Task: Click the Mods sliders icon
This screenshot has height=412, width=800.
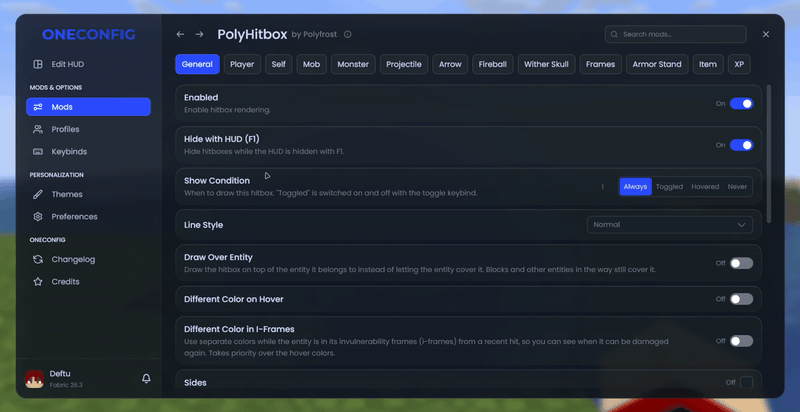Action: (x=38, y=107)
